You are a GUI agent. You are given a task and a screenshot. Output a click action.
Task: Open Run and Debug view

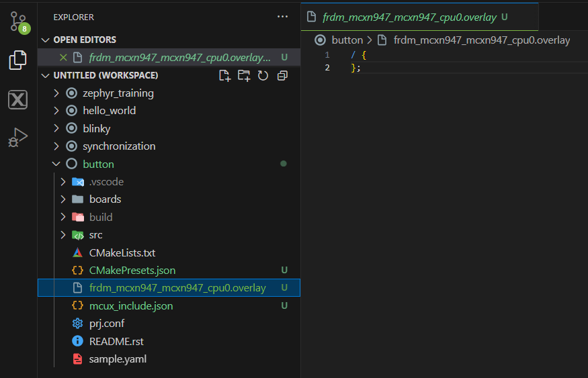[18, 138]
